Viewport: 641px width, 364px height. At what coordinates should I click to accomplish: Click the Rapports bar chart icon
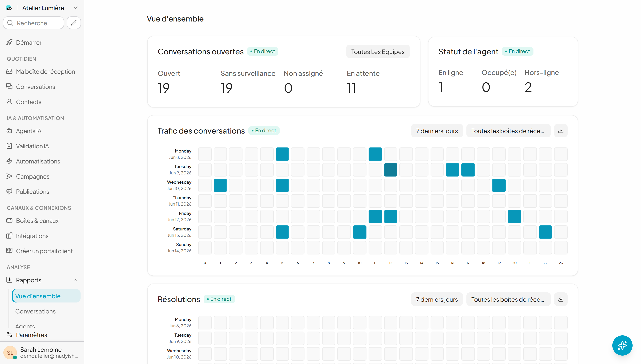pyautogui.click(x=9, y=280)
